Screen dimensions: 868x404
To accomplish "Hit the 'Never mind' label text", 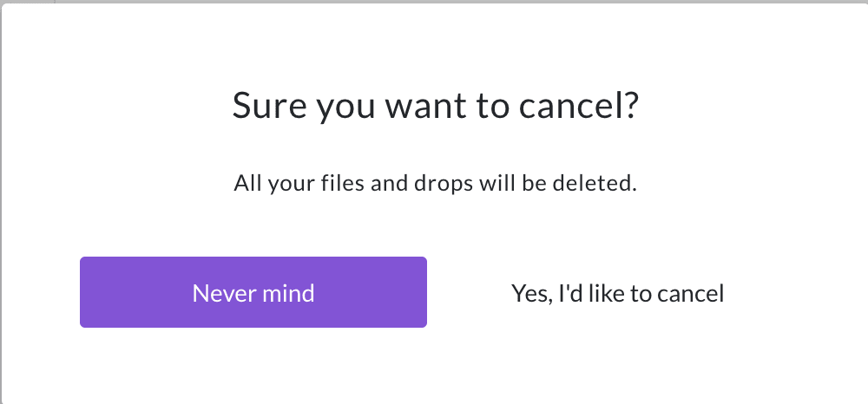I will (x=253, y=293).
